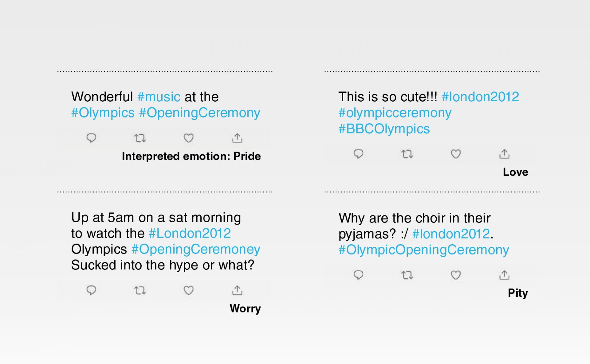Open the #London2012 hashtag in 5am tweet

click(190, 233)
